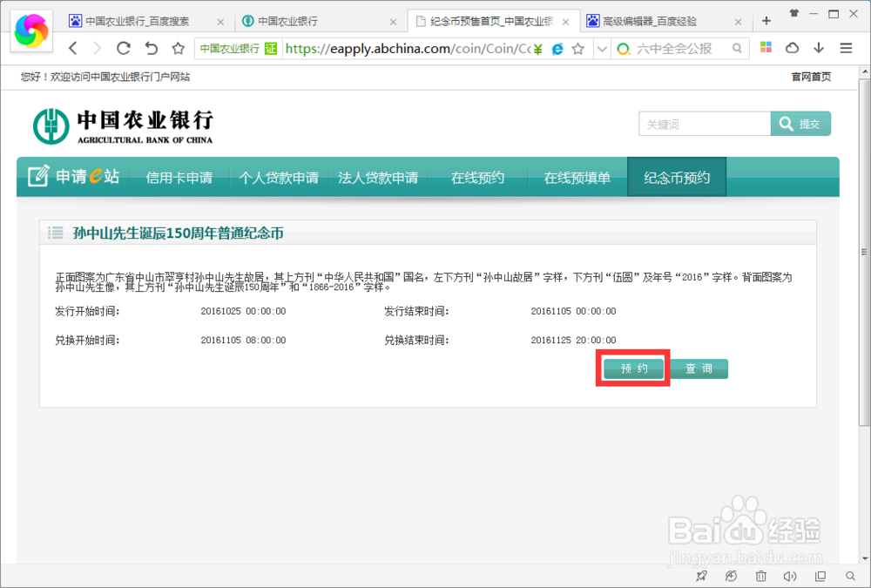This screenshot has width=871, height=588.
Task: Click the teal 提交 search button
Action: [x=800, y=123]
